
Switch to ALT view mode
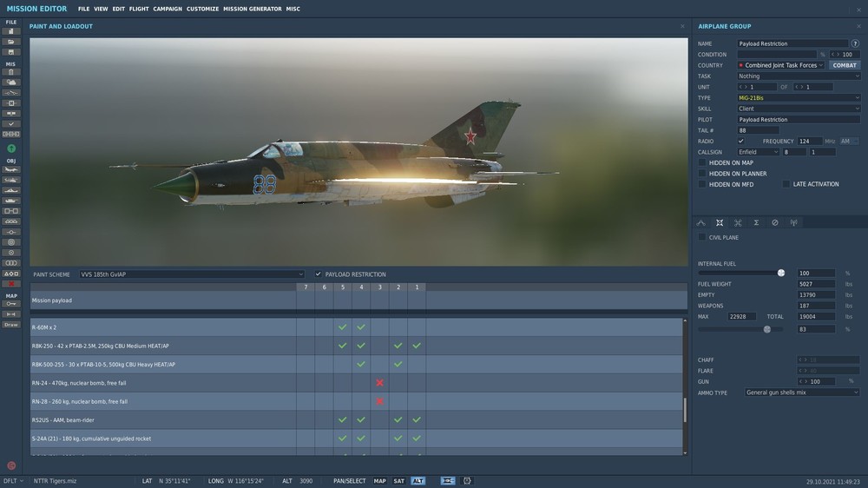pos(418,481)
